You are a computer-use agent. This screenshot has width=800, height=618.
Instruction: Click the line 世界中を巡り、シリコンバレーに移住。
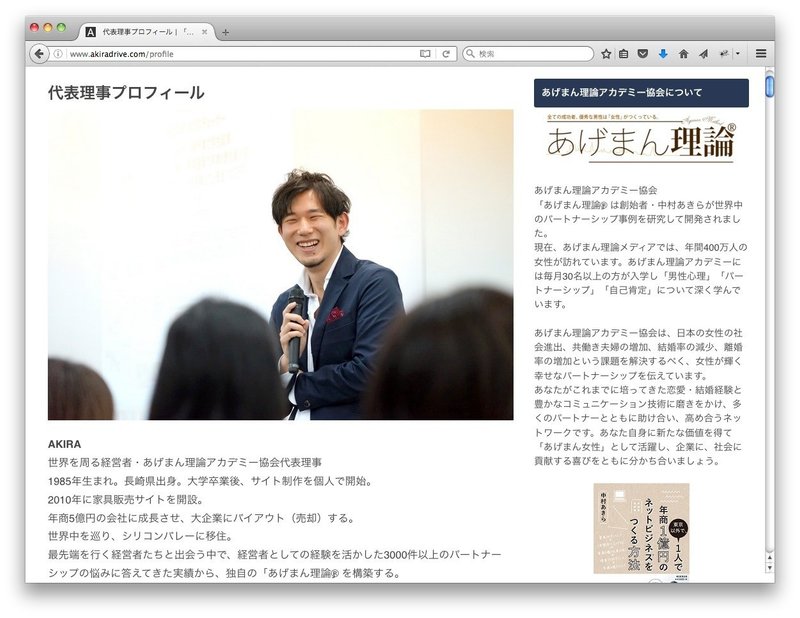tap(140, 536)
